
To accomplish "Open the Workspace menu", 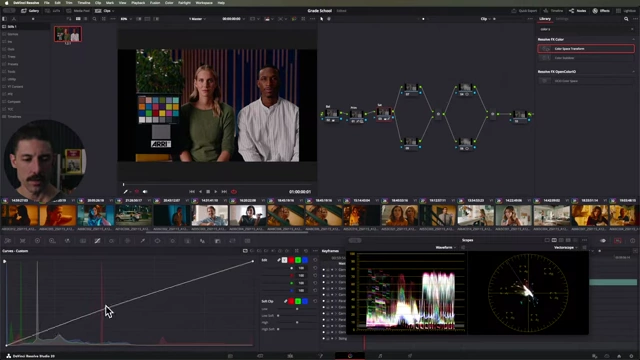I will (204, 3).
